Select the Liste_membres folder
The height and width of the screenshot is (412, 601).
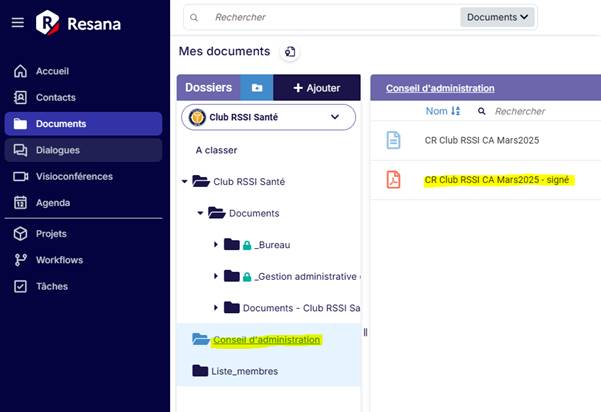(244, 371)
